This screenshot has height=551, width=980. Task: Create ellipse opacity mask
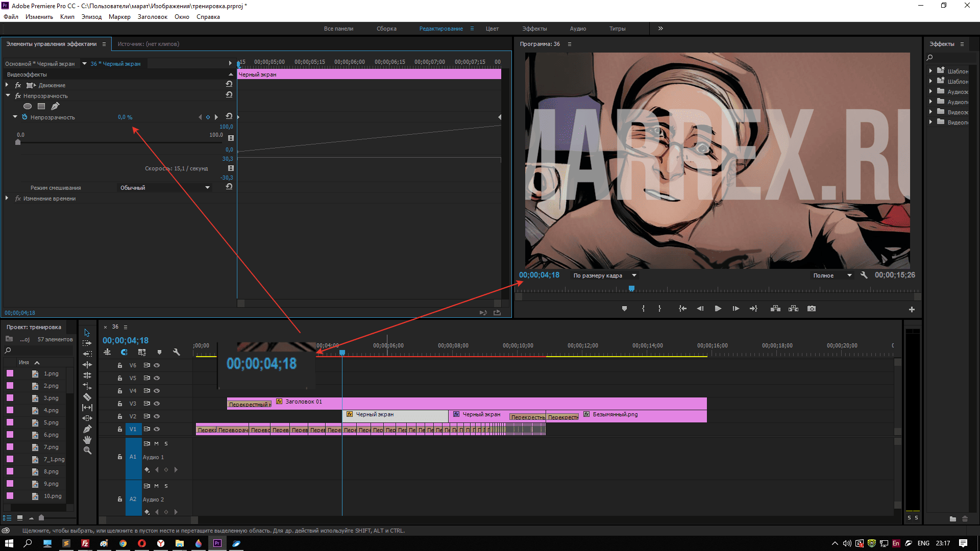click(28, 106)
